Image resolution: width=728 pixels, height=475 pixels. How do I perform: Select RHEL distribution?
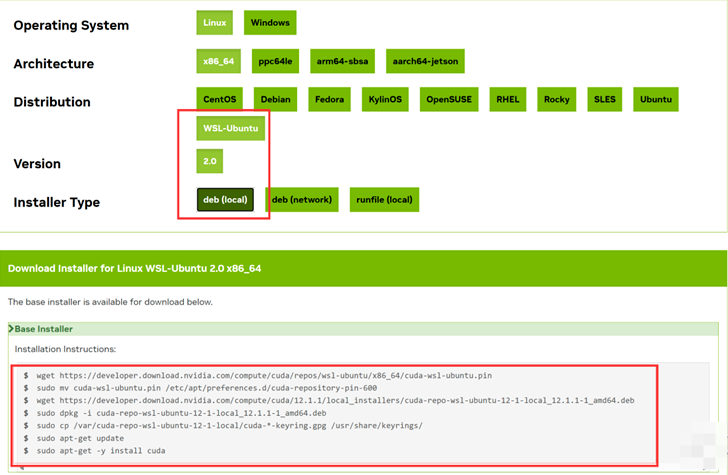click(x=508, y=99)
